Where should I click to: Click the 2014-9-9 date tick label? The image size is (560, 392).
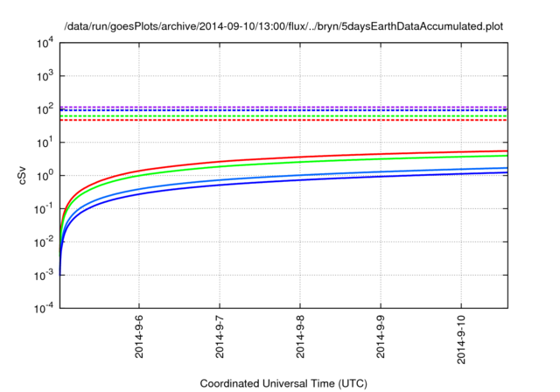click(x=381, y=336)
